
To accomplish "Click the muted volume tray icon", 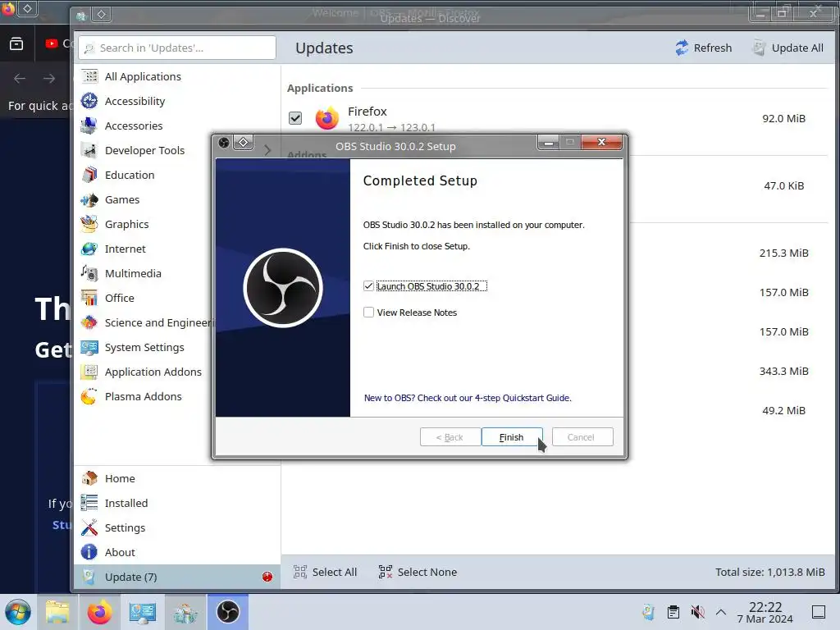I will pos(697,612).
